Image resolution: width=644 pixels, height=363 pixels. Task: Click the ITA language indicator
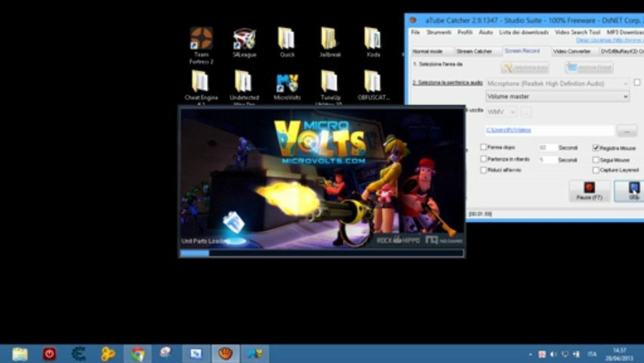coord(593,354)
